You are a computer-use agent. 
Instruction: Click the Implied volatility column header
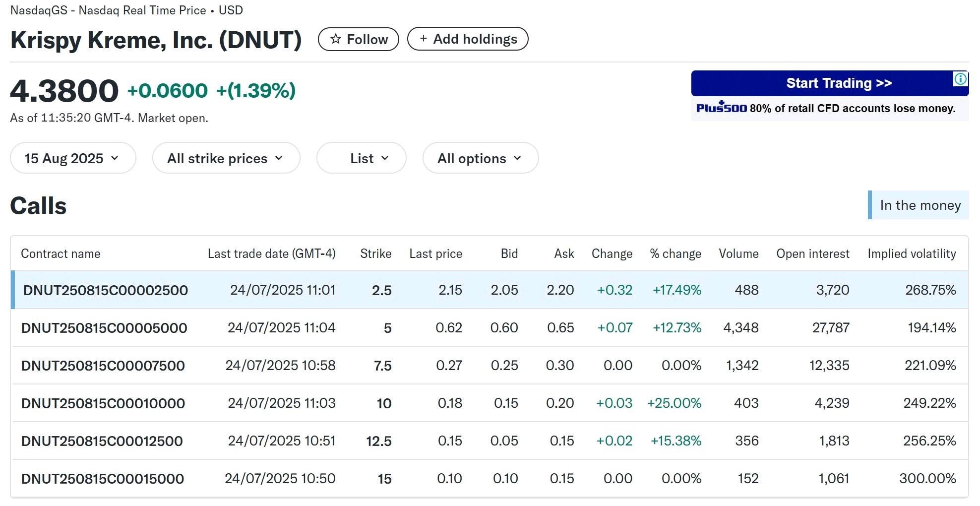click(912, 253)
